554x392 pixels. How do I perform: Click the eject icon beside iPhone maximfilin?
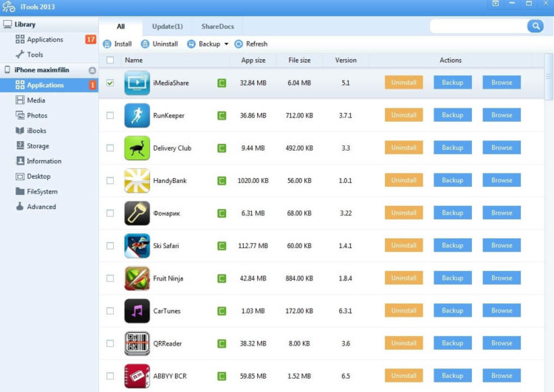(92, 70)
